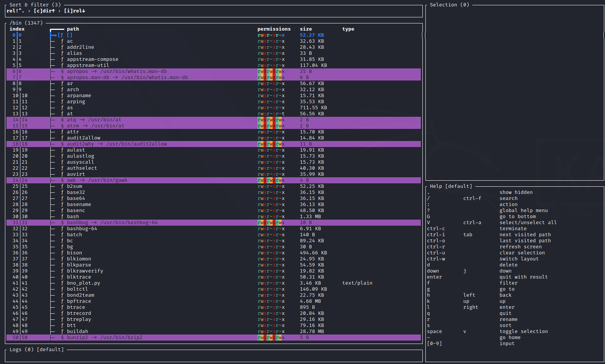
Task: Click the file icon beside bno_plot.py
Action: 62,283
